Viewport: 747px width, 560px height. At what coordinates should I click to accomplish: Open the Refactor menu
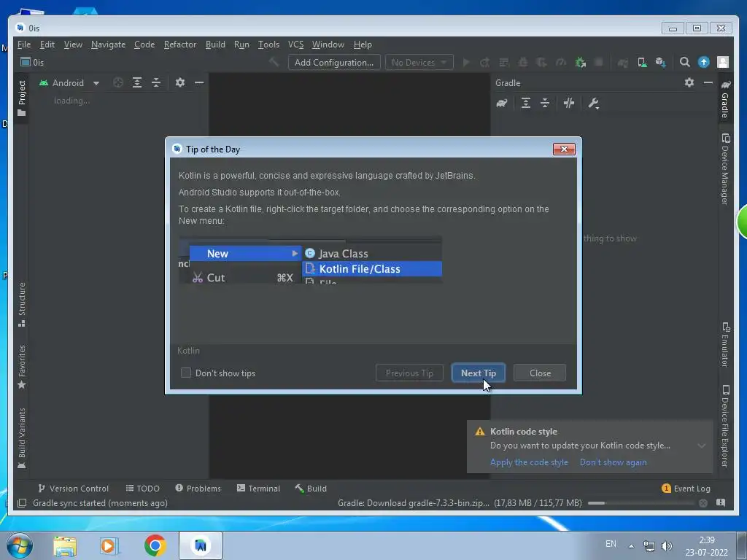(180, 44)
